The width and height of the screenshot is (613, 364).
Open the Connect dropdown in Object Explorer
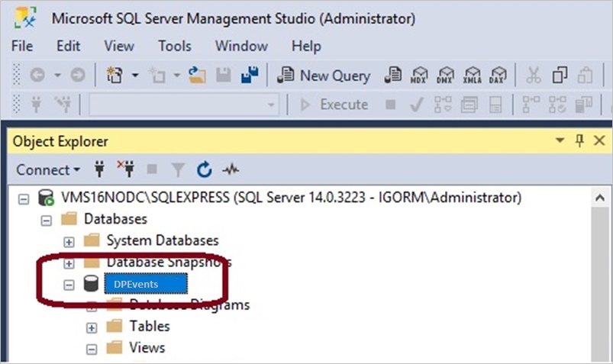click(48, 169)
